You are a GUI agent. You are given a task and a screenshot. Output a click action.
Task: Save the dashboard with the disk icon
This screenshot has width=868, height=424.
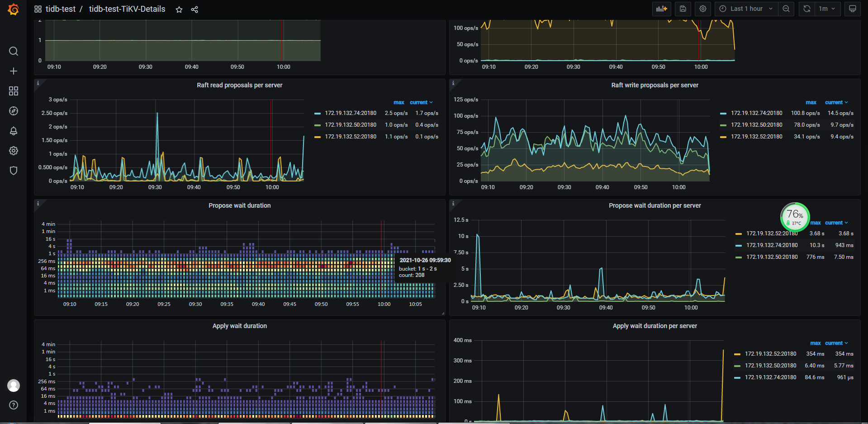(683, 9)
